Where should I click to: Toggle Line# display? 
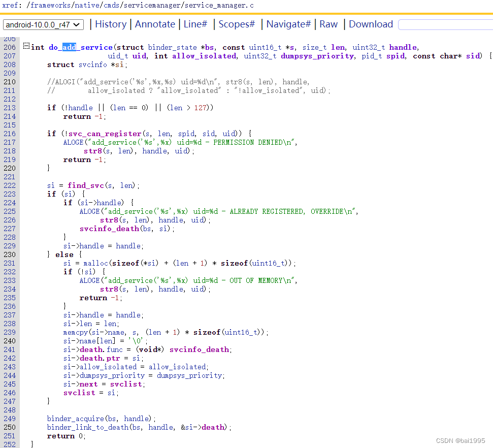pos(195,24)
